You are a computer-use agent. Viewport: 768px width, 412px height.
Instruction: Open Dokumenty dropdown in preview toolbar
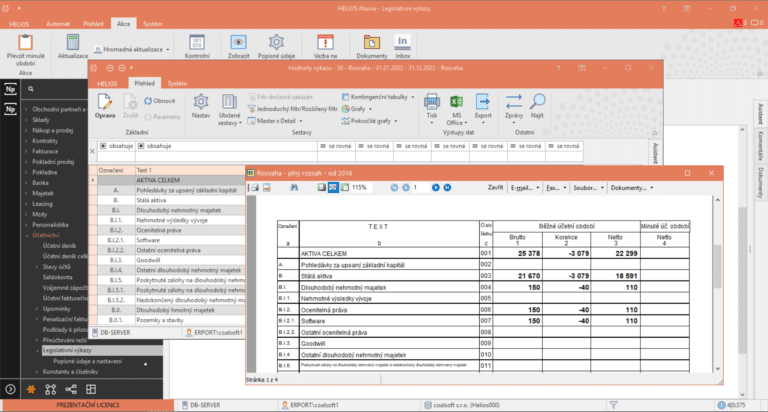632,188
